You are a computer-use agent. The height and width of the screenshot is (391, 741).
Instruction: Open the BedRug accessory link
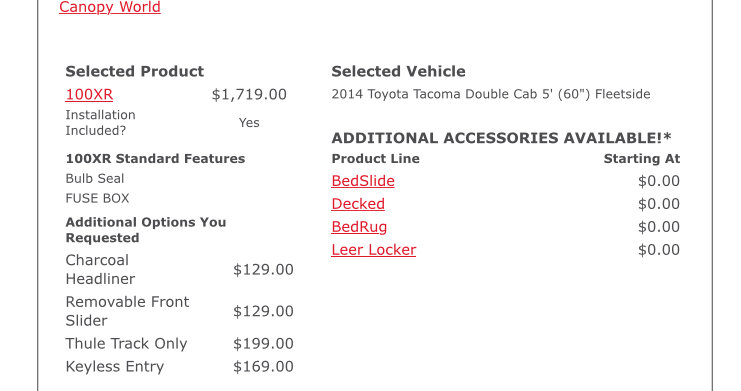pyautogui.click(x=359, y=227)
